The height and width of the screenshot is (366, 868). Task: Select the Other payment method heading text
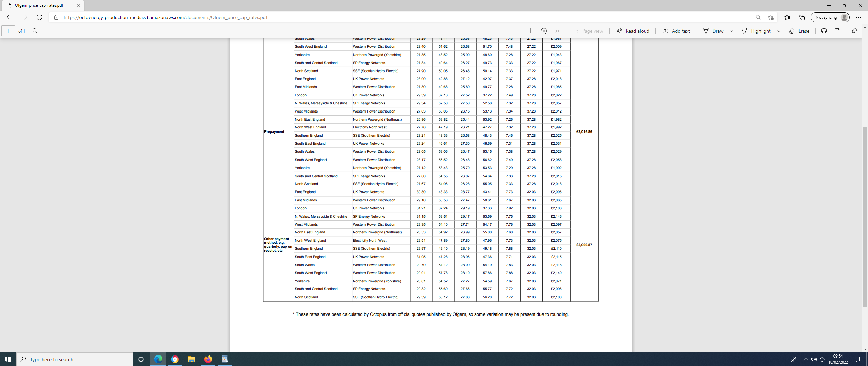tap(278, 245)
